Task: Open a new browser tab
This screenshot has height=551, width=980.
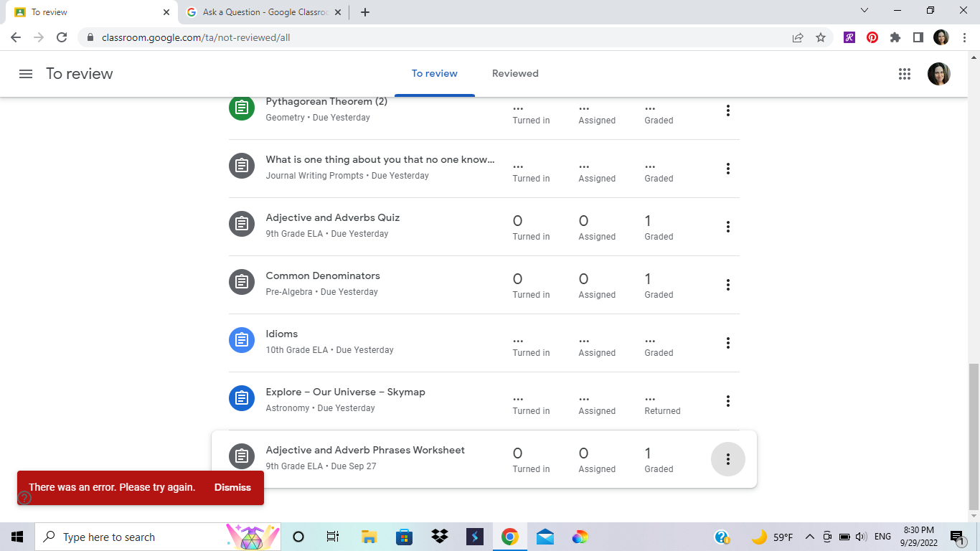Action: pos(365,12)
